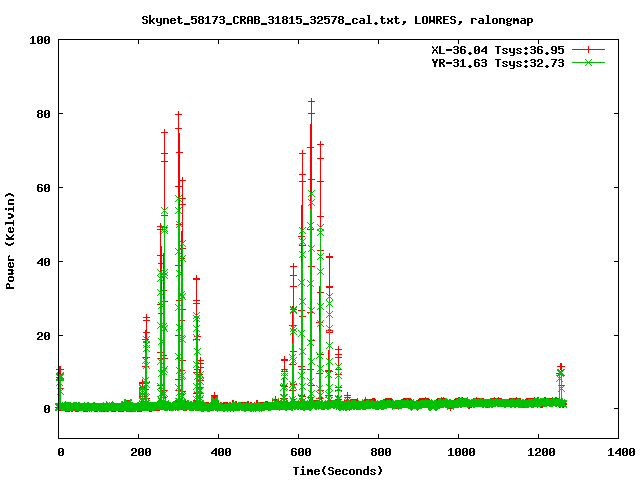Click the Power (Kelvin) axis label
The width and height of the screenshot is (640, 480).
[x=10, y=241]
